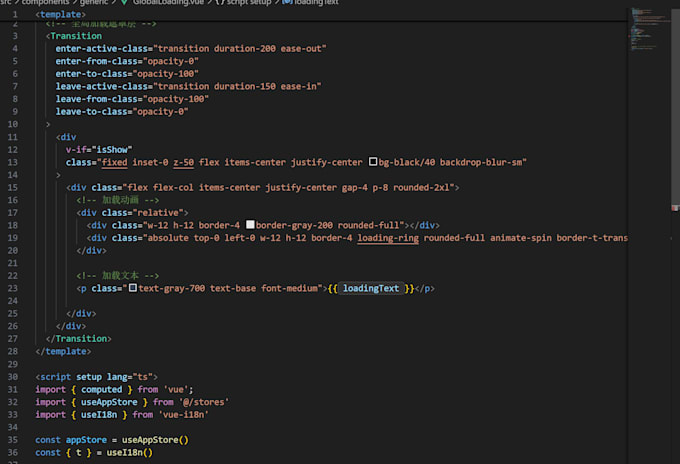
Task: Select the generic folder breadcrumb
Action: [94, 2]
